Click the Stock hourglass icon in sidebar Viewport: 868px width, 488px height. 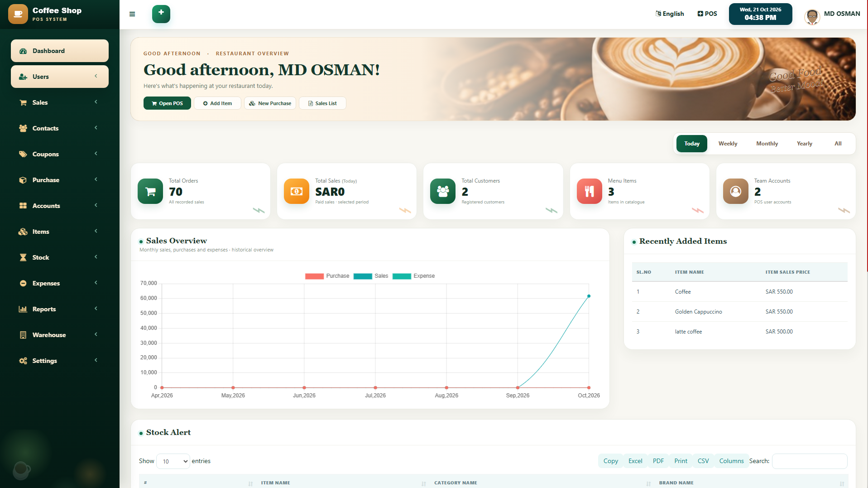click(23, 257)
